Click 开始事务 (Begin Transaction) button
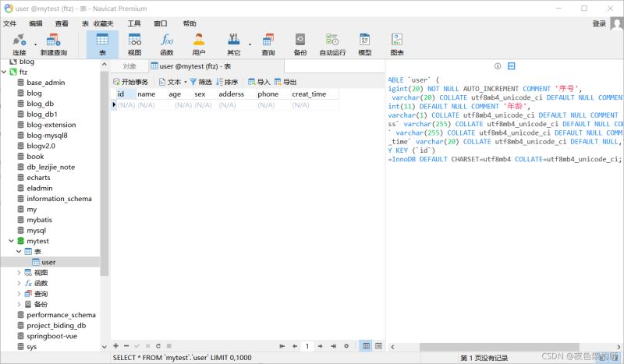The image size is (624, 364). pyautogui.click(x=130, y=82)
